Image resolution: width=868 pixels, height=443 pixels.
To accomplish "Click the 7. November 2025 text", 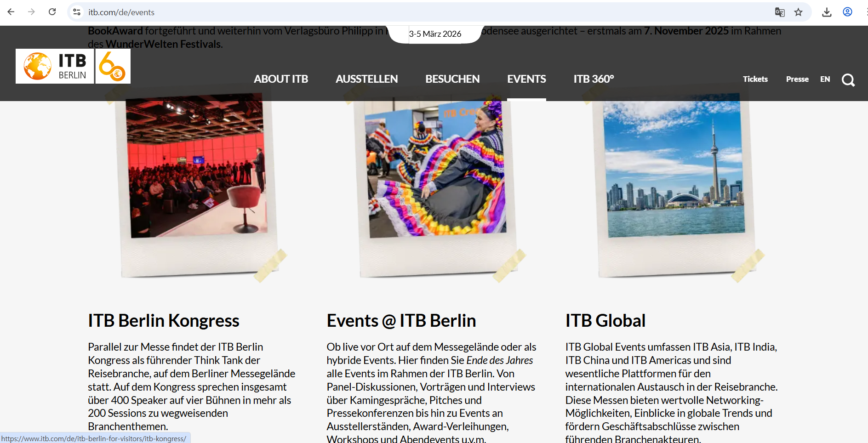I will tap(686, 31).
